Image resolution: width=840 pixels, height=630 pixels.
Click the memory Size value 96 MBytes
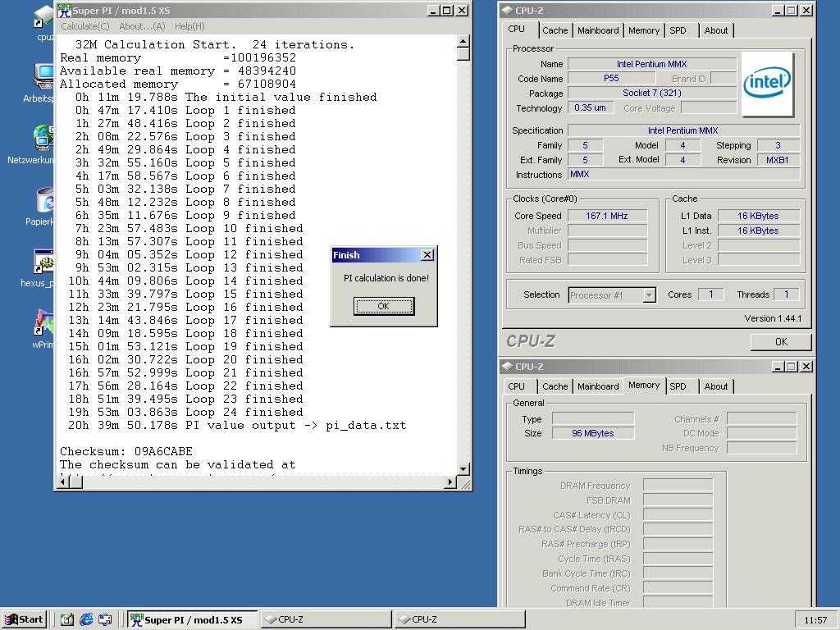(593, 433)
